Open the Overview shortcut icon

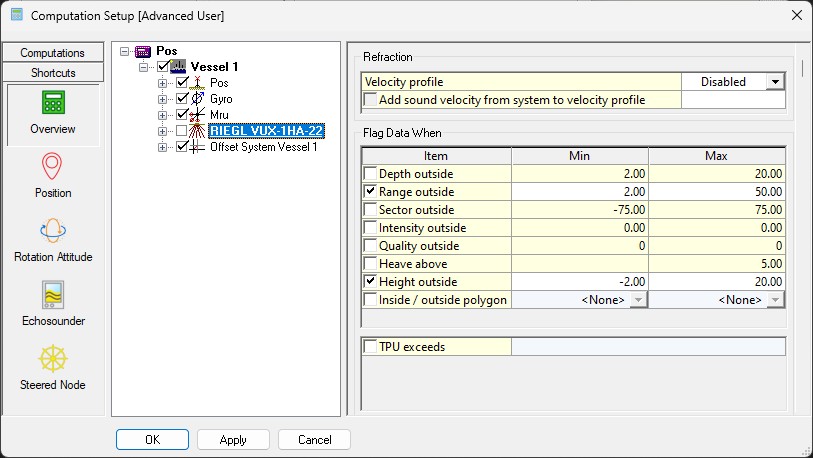52,104
